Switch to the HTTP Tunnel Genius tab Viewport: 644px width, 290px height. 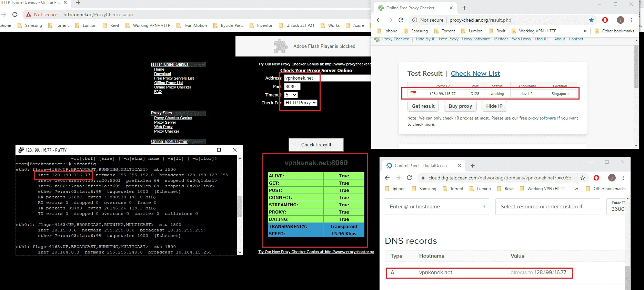point(31,2)
